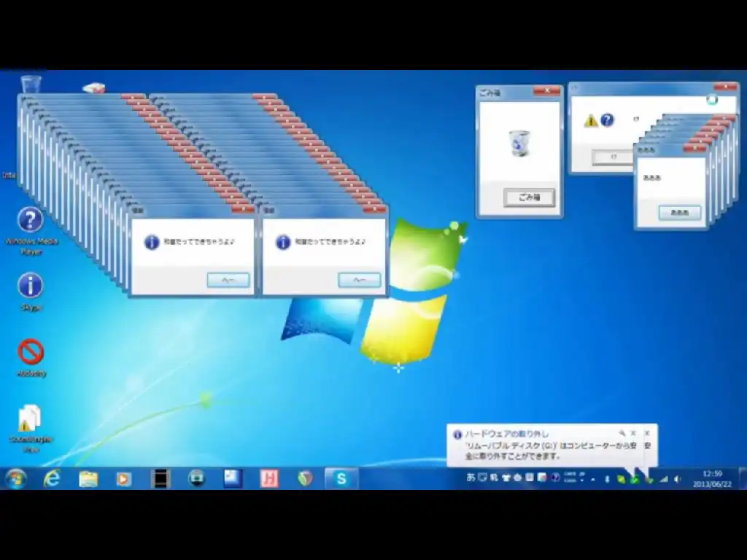Click the button in left front message box
The width and height of the screenshot is (747, 560).
point(228,280)
